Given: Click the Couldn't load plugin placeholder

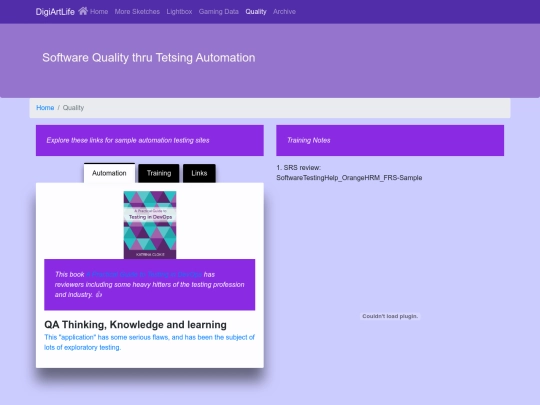Looking at the screenshot, I should tap(390, 316).
